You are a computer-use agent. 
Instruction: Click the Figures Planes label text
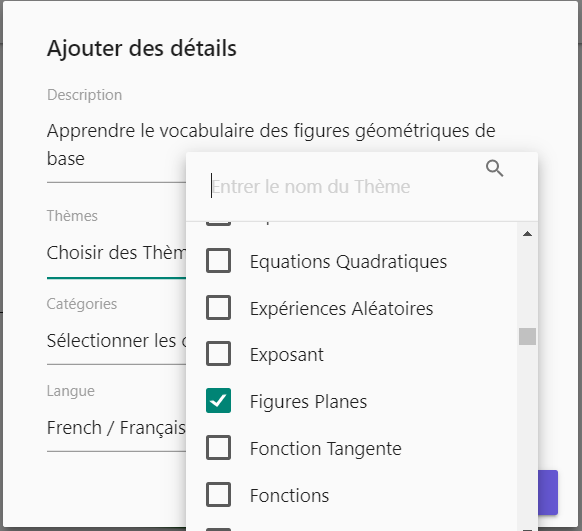coord(308,402)
